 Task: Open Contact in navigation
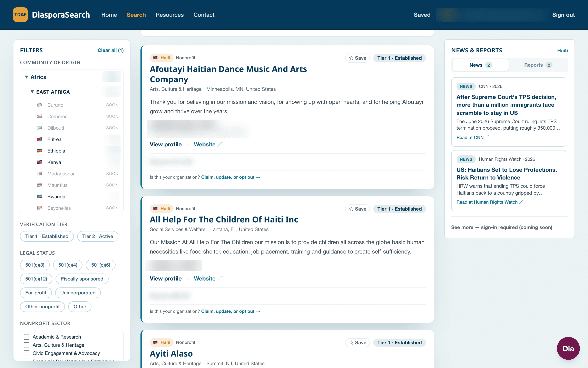click(x=204, y=15)
